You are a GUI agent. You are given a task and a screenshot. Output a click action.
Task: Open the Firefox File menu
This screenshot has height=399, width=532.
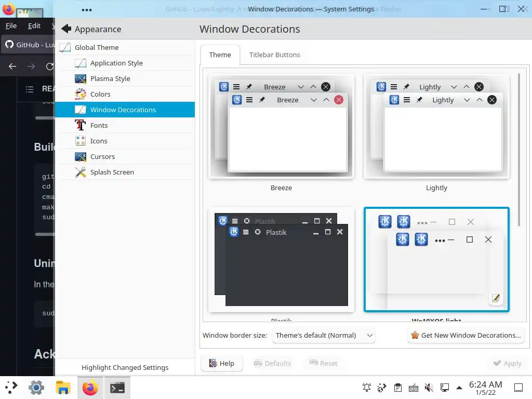[x=11, y=26]
